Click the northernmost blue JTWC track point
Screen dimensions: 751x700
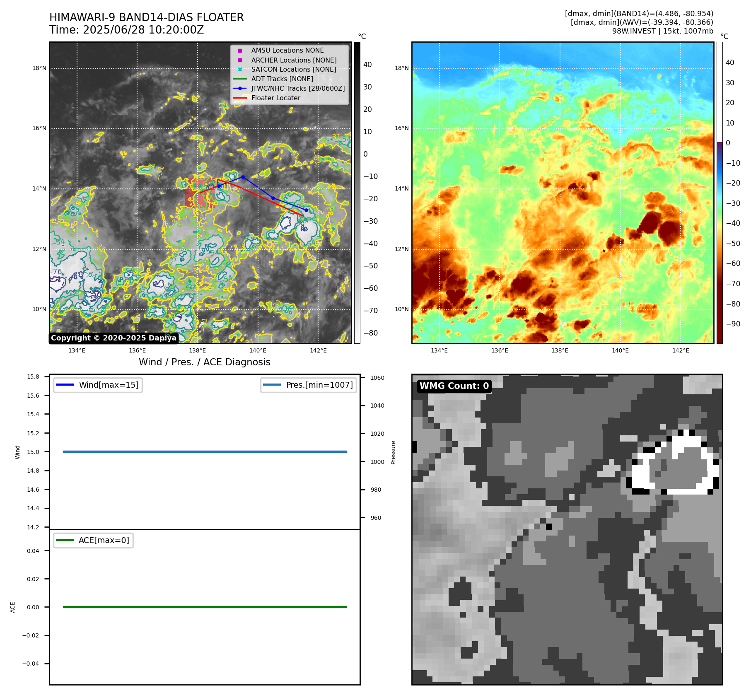[243, 177]
